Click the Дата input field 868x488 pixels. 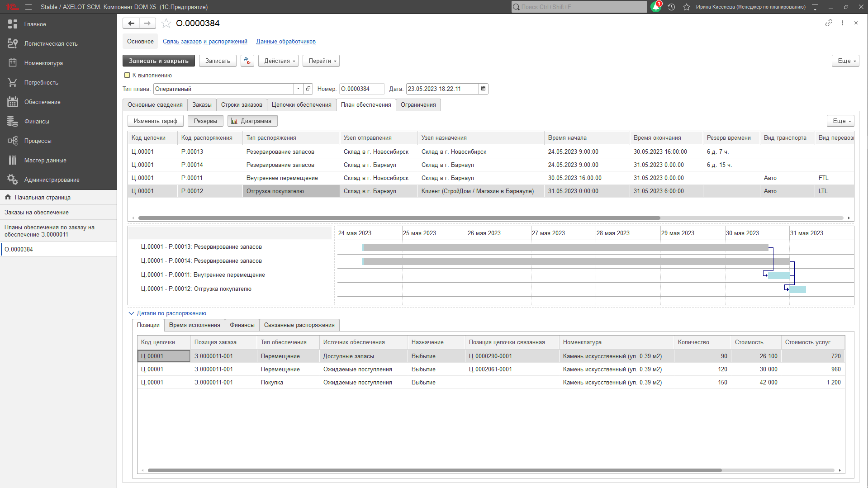click(442, 89)
